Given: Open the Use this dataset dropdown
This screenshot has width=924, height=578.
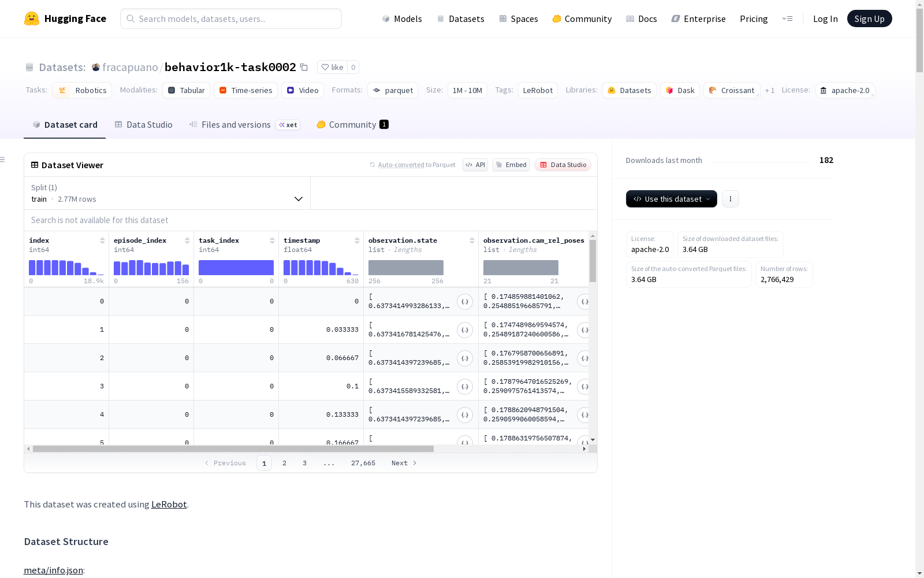Looking at the screenshot, I should (671, 199).
